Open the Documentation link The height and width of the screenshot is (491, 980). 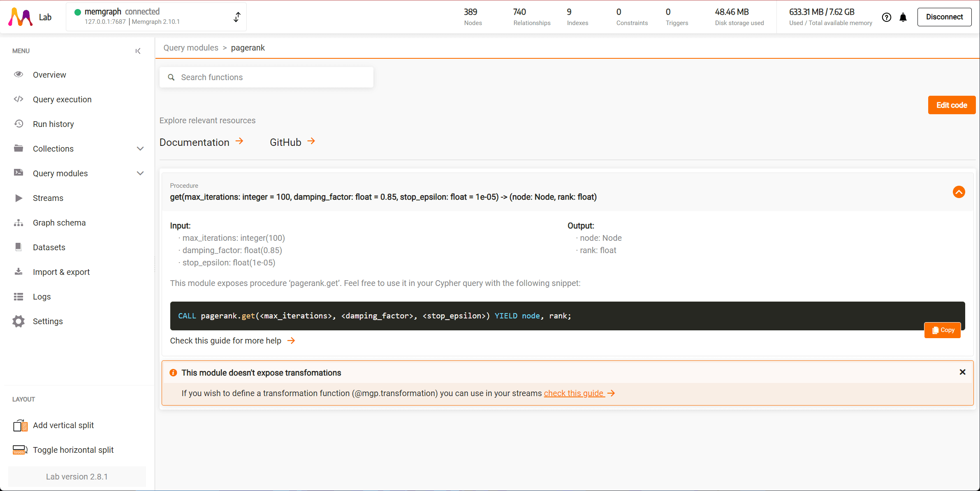click(194, 142)
